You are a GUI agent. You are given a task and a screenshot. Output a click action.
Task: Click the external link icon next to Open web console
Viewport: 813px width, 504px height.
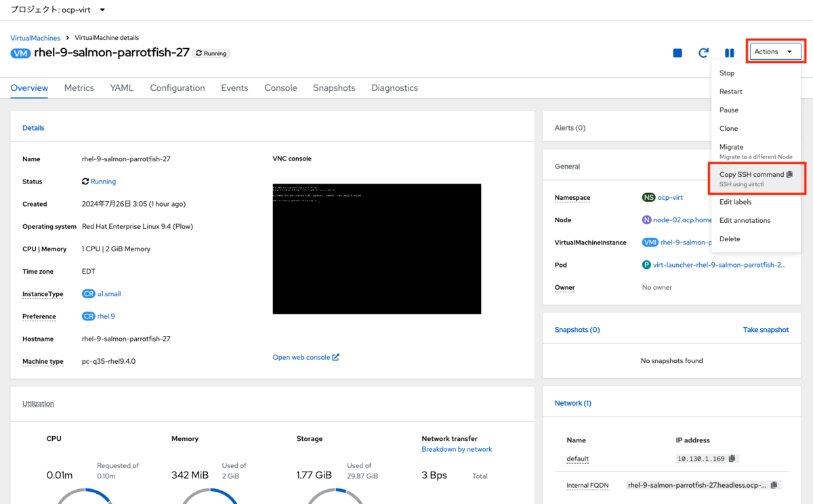click(x=336, y=357)
